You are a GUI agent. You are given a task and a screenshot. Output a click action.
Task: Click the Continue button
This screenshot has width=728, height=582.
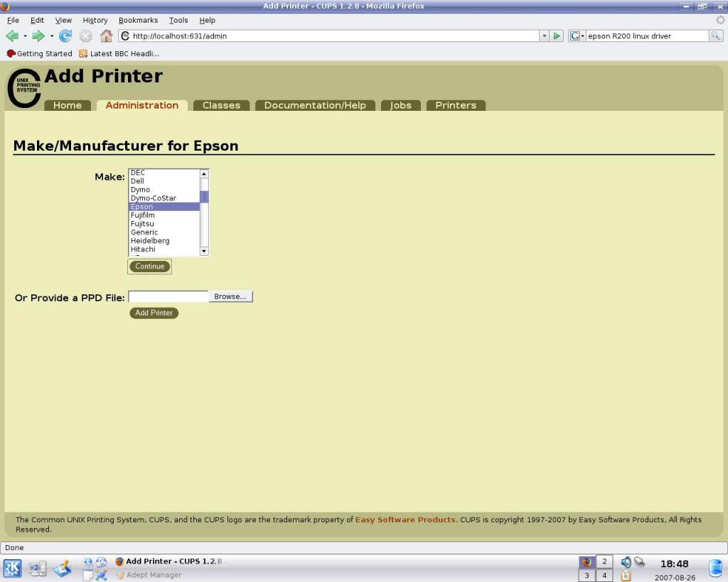[149, 266]
